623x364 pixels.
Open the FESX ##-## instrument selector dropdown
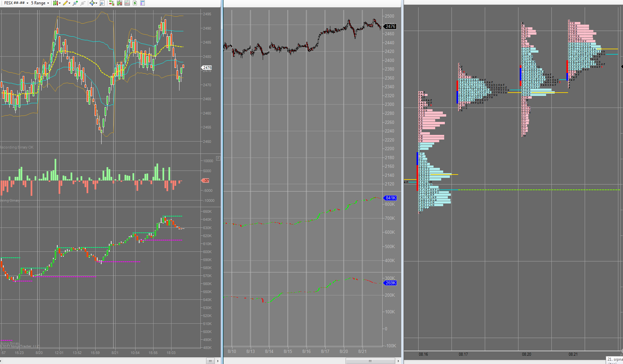tap(16, 3)
